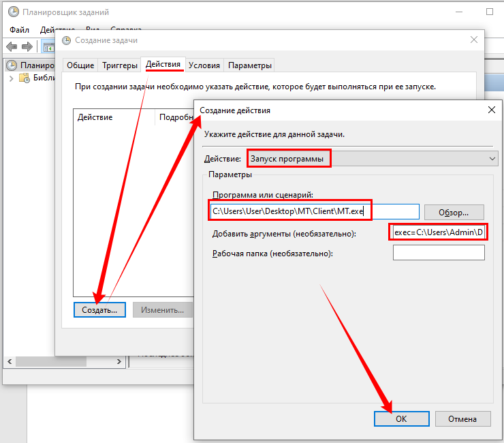504x443 pixels.
Task: Confirm the action with OK
Action: [x=401, y=419]
